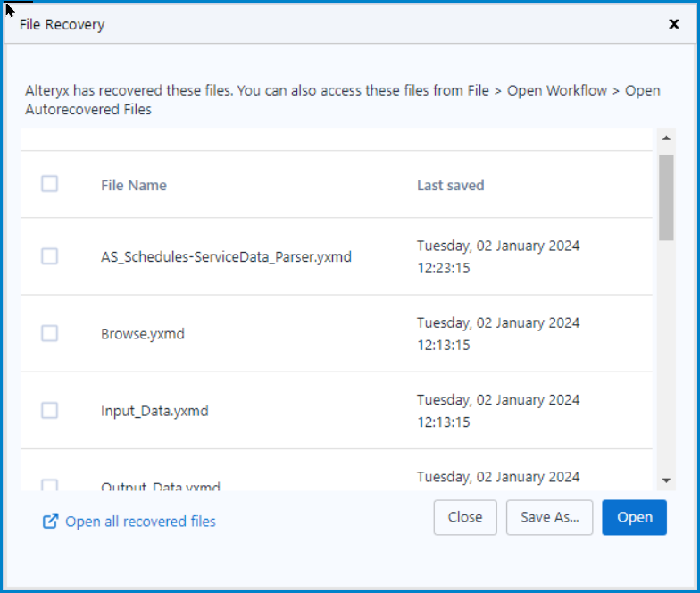Select the Browse.yxmd file name
Image resolution: width=700 pixels, height=593 pixels.
143,334
